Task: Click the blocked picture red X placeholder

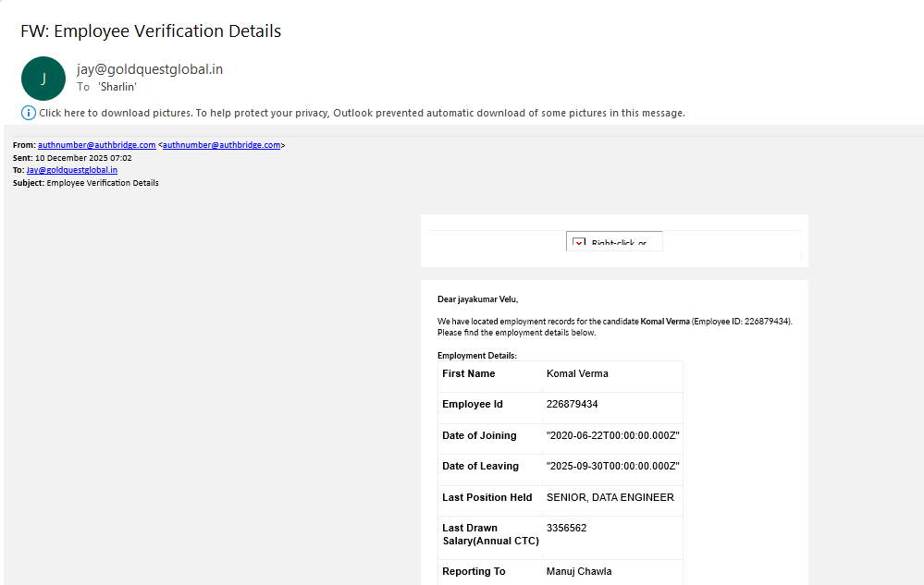Action: [x=580, y=244]
